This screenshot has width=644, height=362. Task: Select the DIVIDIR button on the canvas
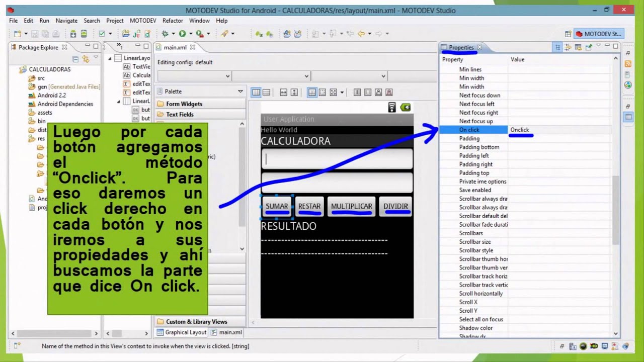coord(396,207)
